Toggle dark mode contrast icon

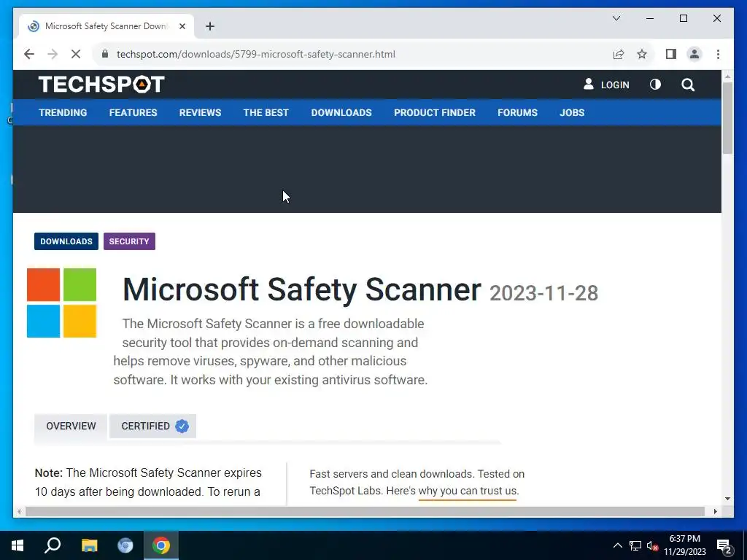(x=656, y=85)
